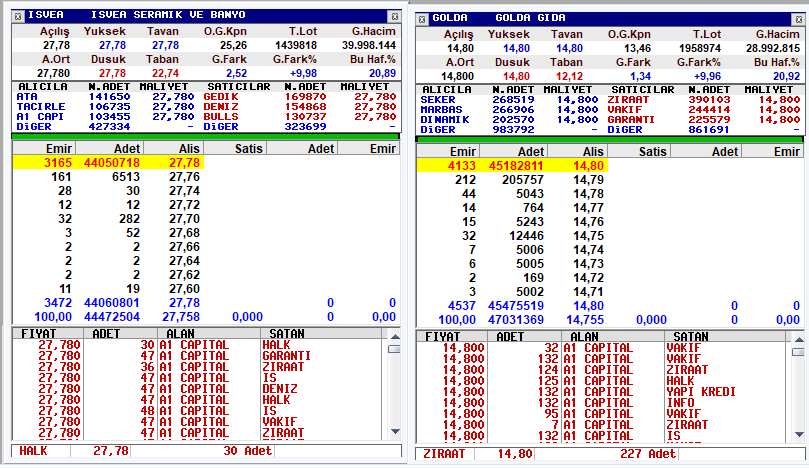This screenshot has height=468, width=809.
Task: Click the first Adet column header in ISVEA depth
Action: pos(109,149)
